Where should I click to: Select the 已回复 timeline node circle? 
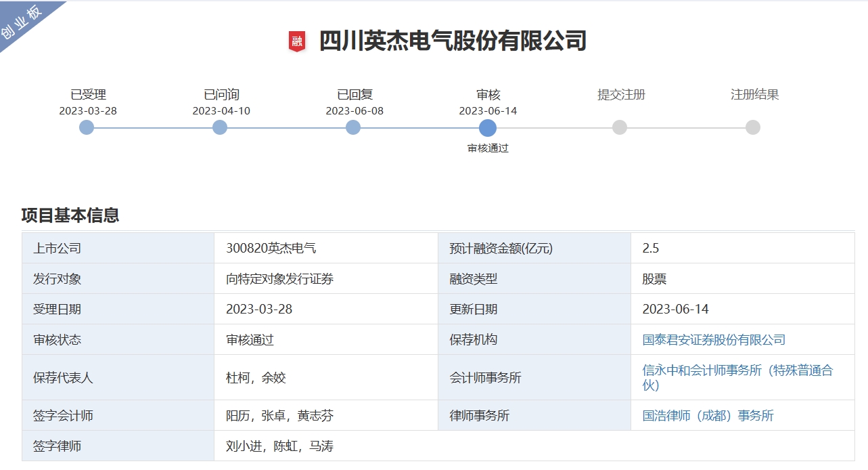(x=353, y=127)
